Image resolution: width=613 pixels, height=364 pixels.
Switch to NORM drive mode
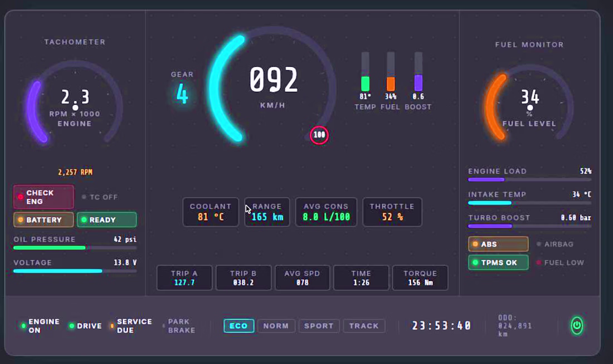pyautogui.click(x=276, y=326)
